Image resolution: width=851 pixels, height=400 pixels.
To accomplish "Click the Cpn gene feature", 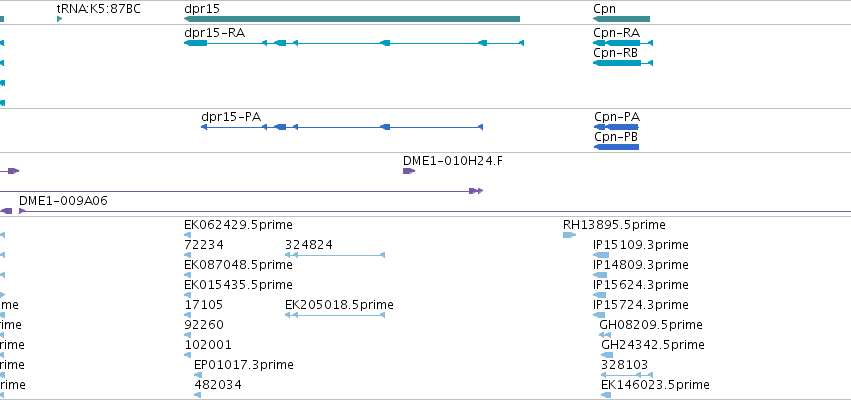I will coord(621,19).
